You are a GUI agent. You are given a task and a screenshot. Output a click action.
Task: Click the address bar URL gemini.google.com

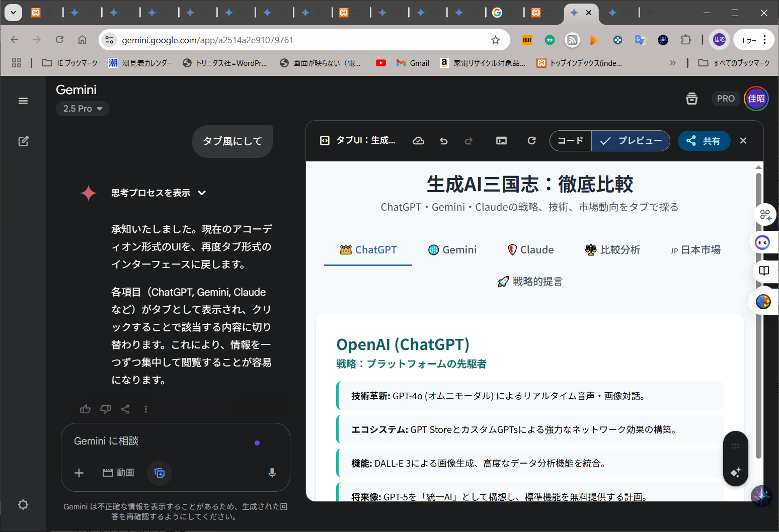click(x=207, y=40)
